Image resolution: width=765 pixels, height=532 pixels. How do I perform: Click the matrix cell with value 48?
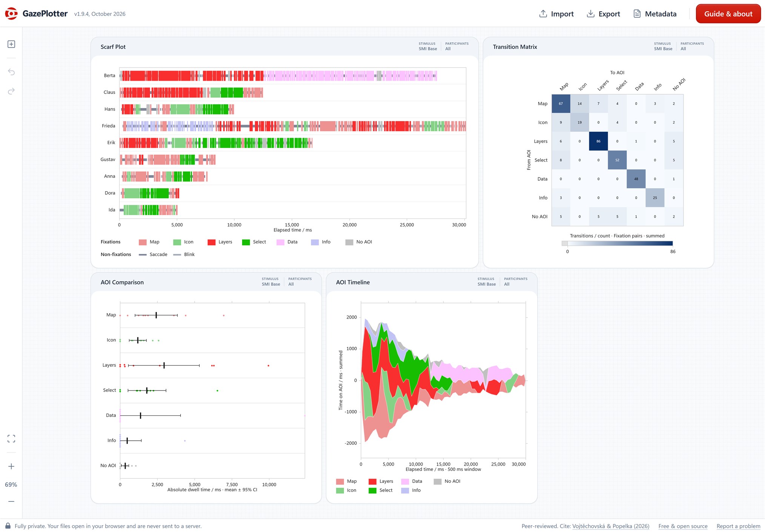click(636, 179)
